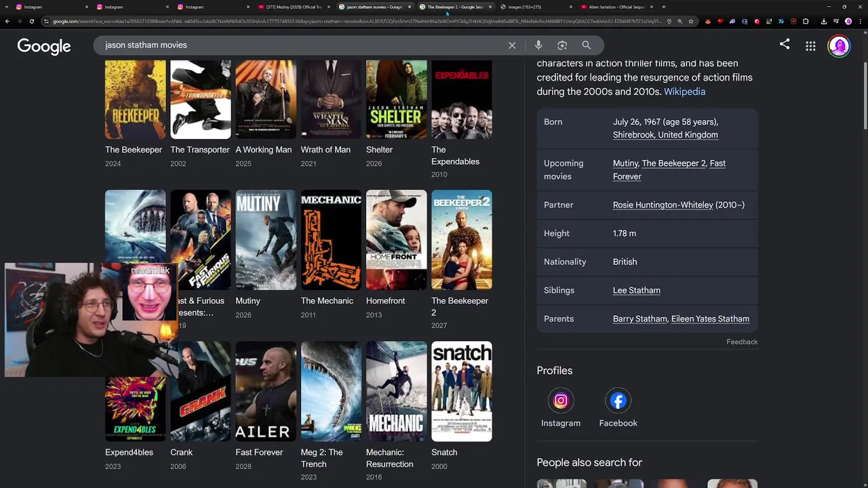Close the images (183×275) tab
The height and width of the screenshot is (488, 868).
(x=570, y=7)
